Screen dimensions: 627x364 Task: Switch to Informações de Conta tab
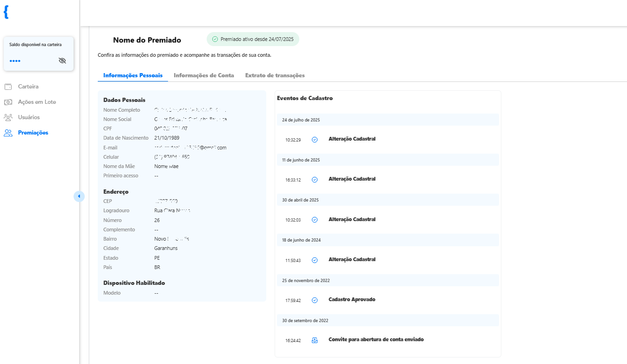[x=204, y=75]
